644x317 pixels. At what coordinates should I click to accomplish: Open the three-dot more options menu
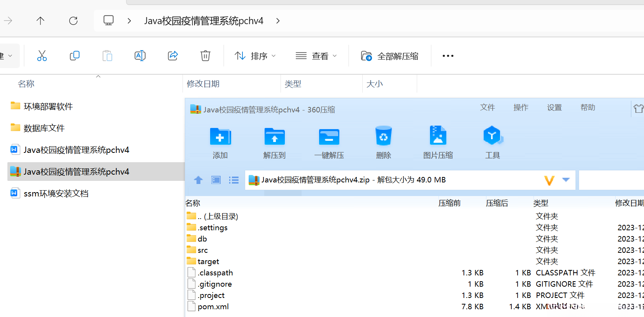[x=448, y=56]
